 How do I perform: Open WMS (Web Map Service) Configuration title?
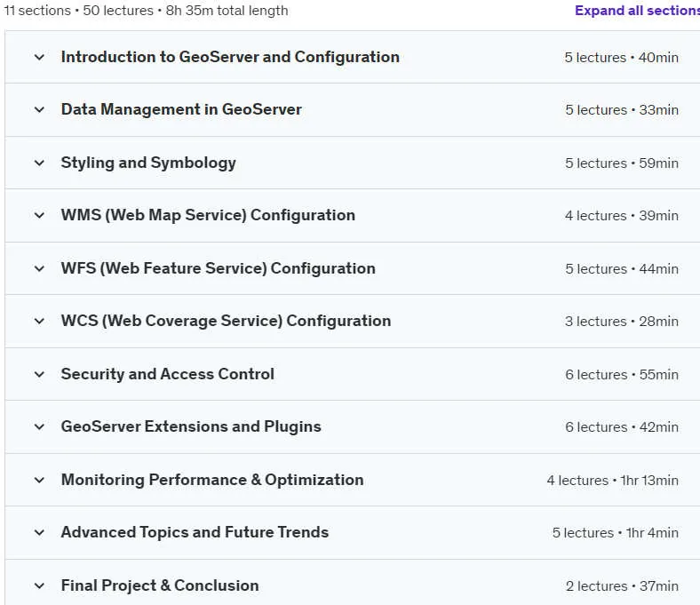pos(208,215)
